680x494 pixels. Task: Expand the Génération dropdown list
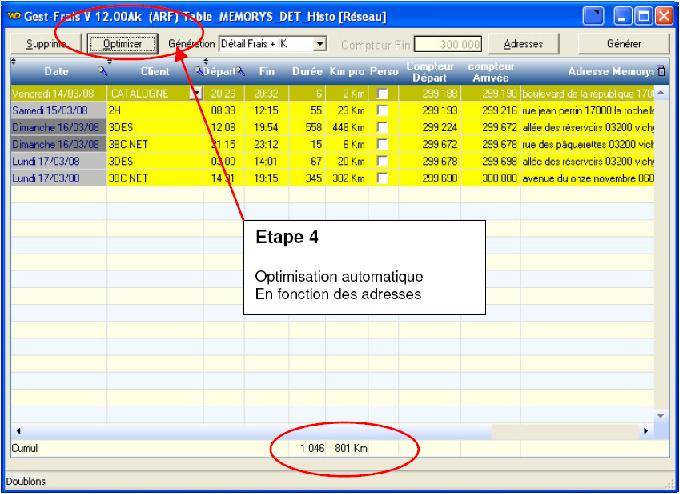click(320, 44)
